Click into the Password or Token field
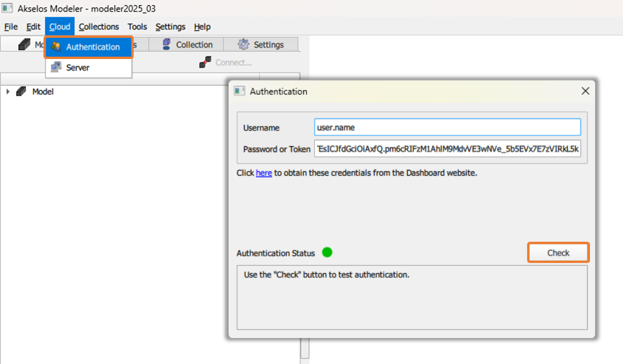This screenshot has height=364, width=623. [447, 149]
